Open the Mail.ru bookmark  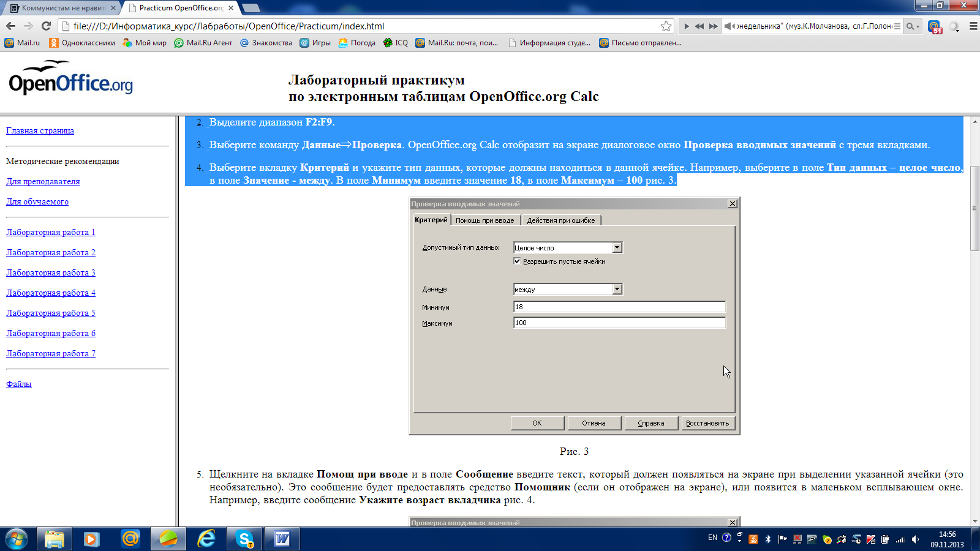point(22,43)
